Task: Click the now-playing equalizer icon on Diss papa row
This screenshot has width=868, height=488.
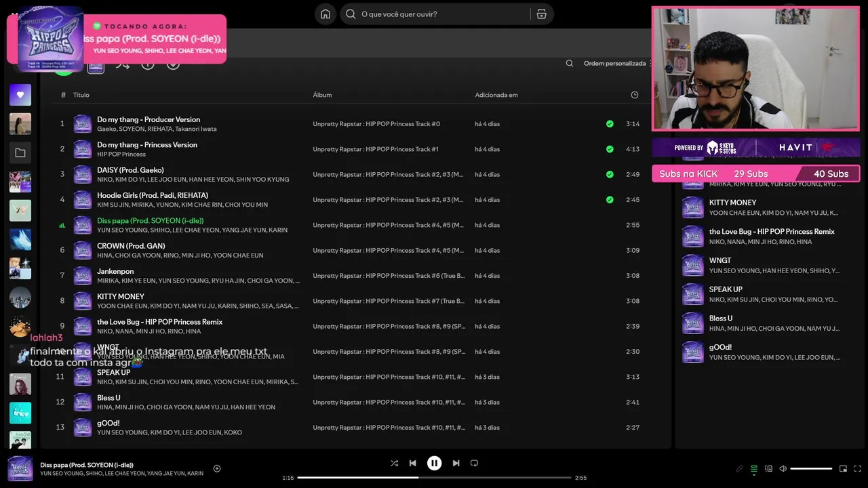Action: pos(62,225)
